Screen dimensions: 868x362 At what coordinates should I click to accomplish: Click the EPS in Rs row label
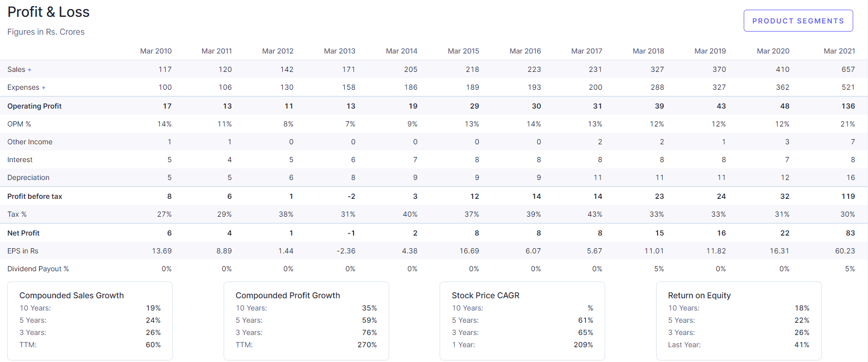pyautogui.click(x=22, y=251)
